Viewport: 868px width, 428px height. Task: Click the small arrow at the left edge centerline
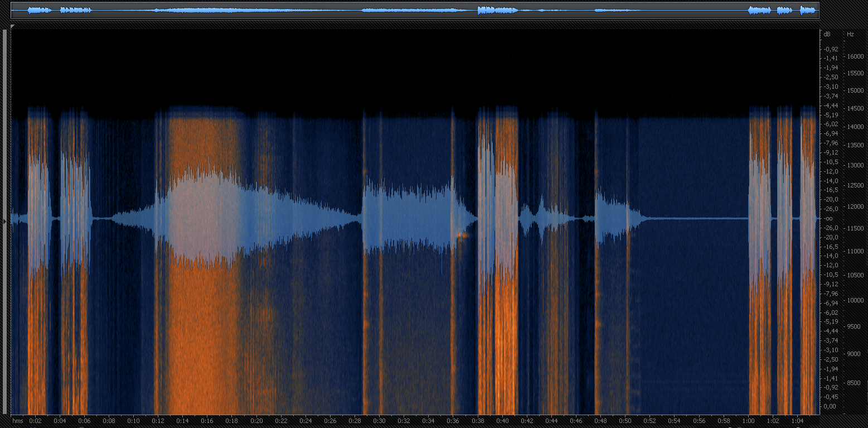click(5, 222)
